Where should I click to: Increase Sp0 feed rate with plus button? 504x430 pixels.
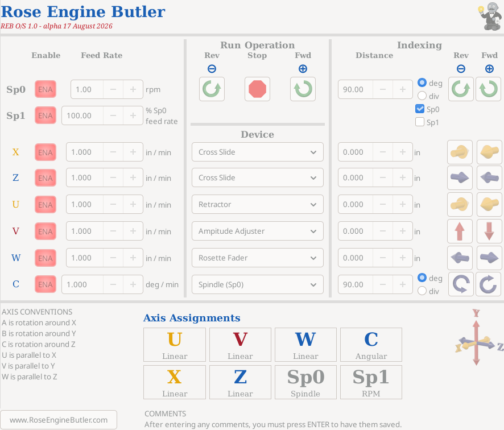click(x=133, y=89)
